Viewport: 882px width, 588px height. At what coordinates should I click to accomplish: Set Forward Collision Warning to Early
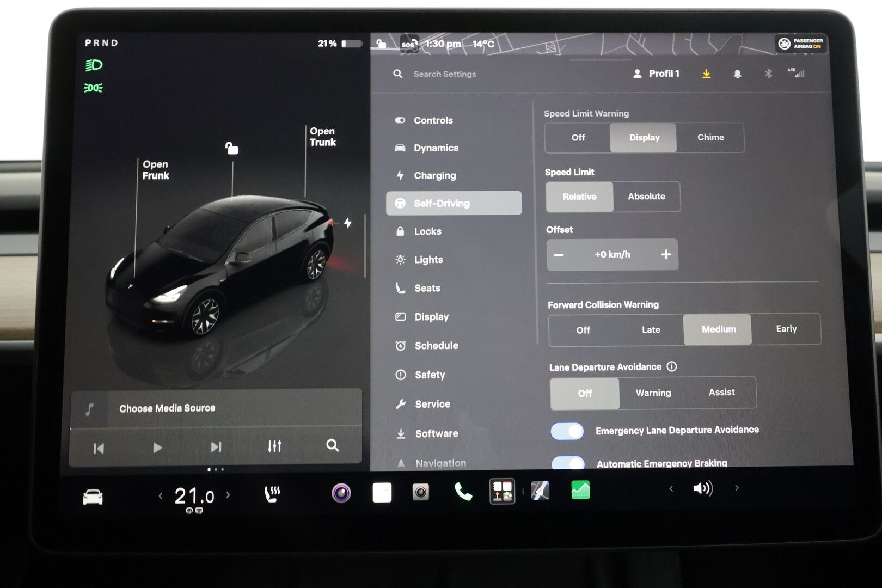tap(786, 329)
